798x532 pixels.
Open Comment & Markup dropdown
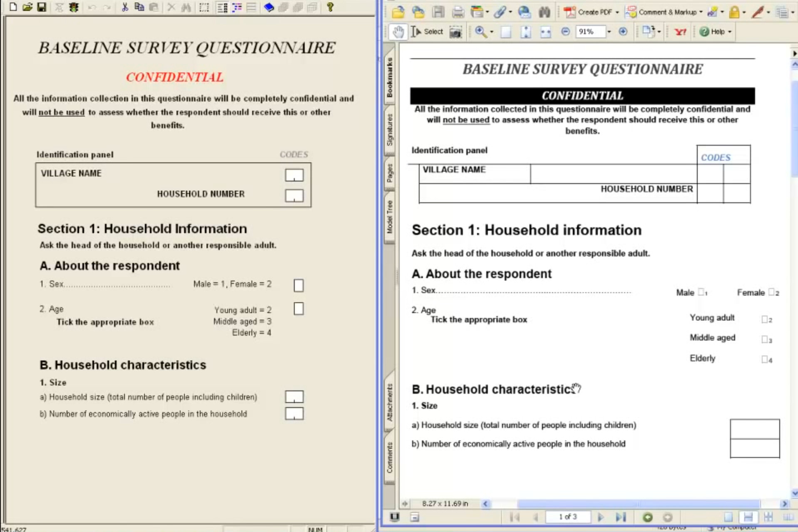[x=701, y=12]
